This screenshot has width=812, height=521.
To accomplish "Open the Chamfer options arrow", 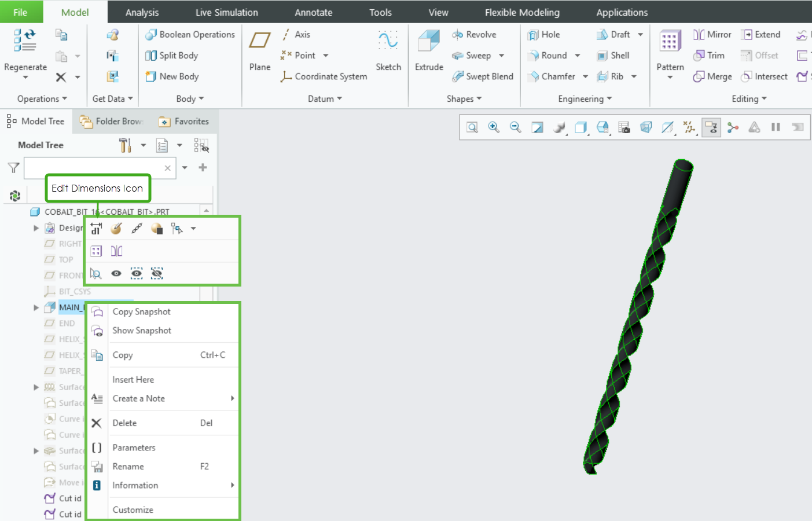I will 585,76.
